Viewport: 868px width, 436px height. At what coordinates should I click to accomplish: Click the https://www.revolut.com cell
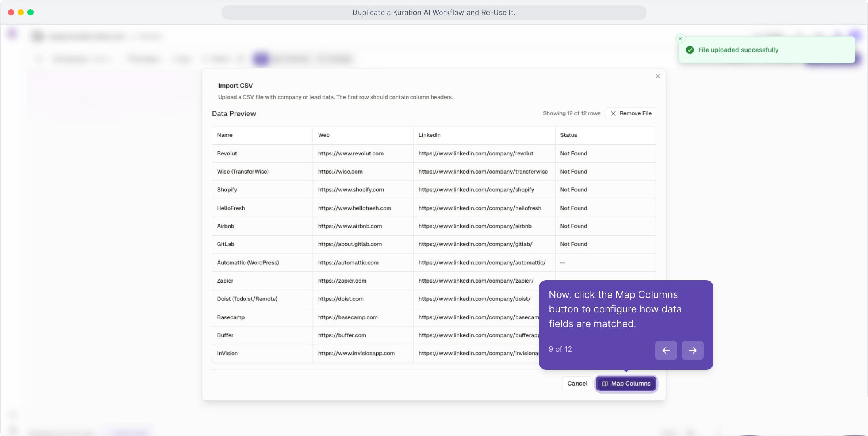pos(363,153)
